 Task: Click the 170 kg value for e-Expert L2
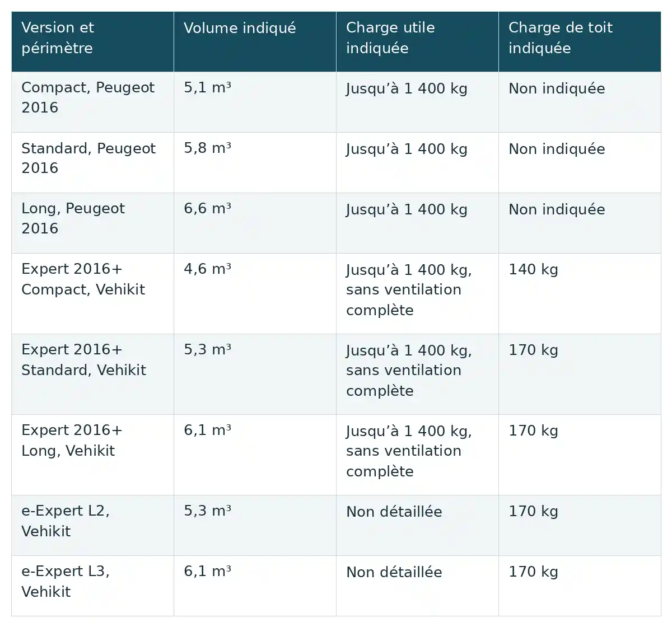point(533,512)
